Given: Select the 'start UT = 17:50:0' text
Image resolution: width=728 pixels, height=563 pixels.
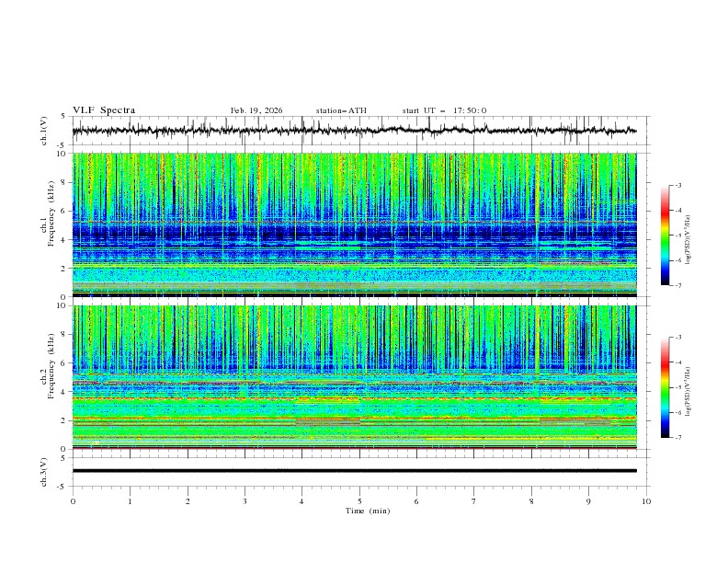Looking at the screenshot, I should pos(444,110).
